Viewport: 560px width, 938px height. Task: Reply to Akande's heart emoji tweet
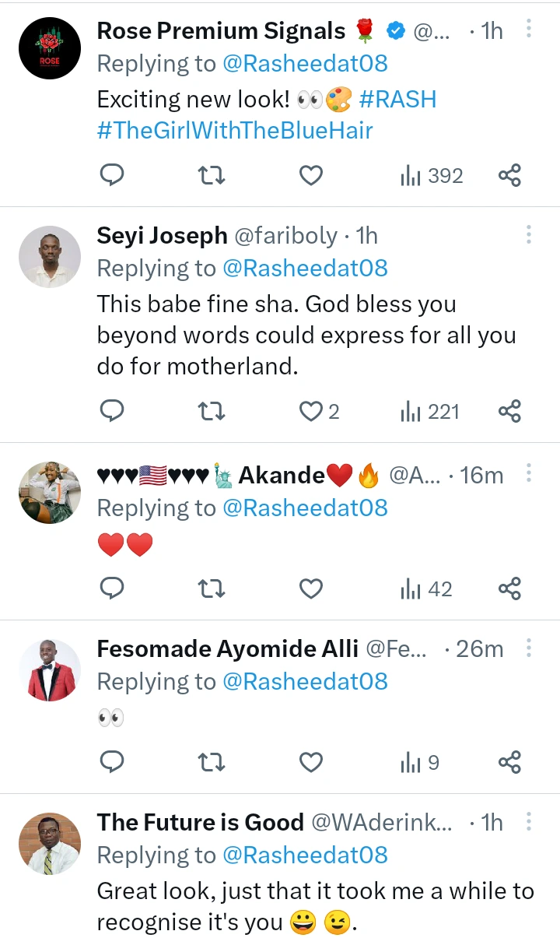coord(113,589)
